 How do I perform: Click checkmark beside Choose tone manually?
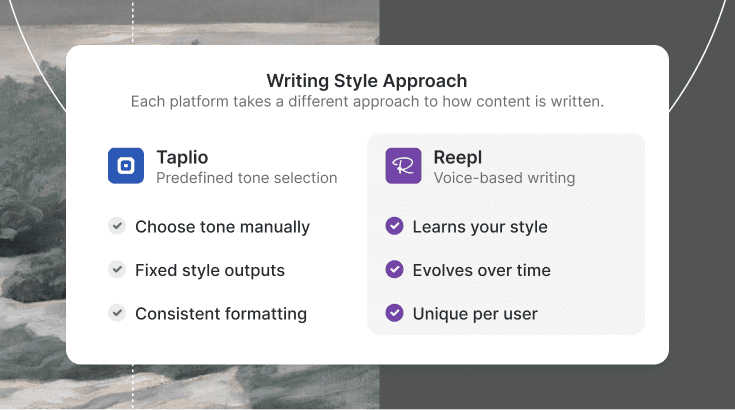click(x=117, y=226)
